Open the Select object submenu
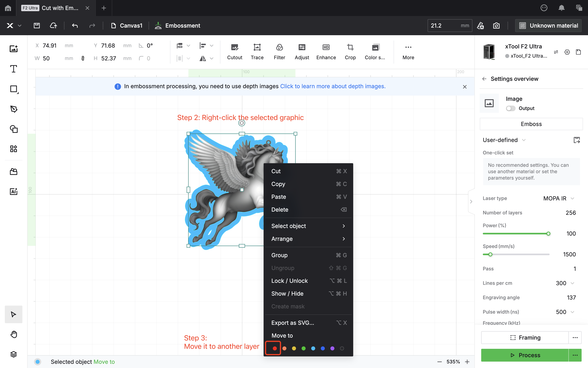The width and height of the screenshot is (588, 368). click(x=308, y=226)
